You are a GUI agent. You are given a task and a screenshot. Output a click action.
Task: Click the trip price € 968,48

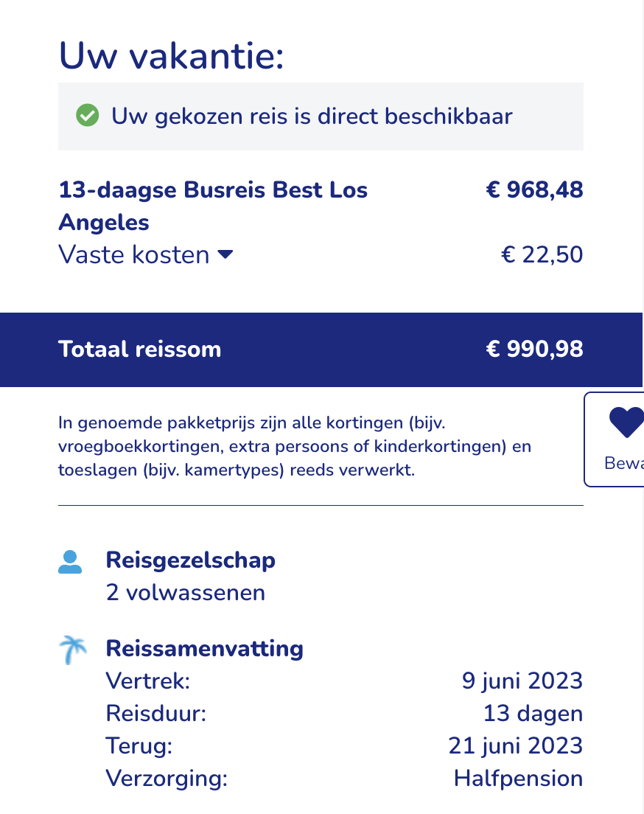pos(534,189)
